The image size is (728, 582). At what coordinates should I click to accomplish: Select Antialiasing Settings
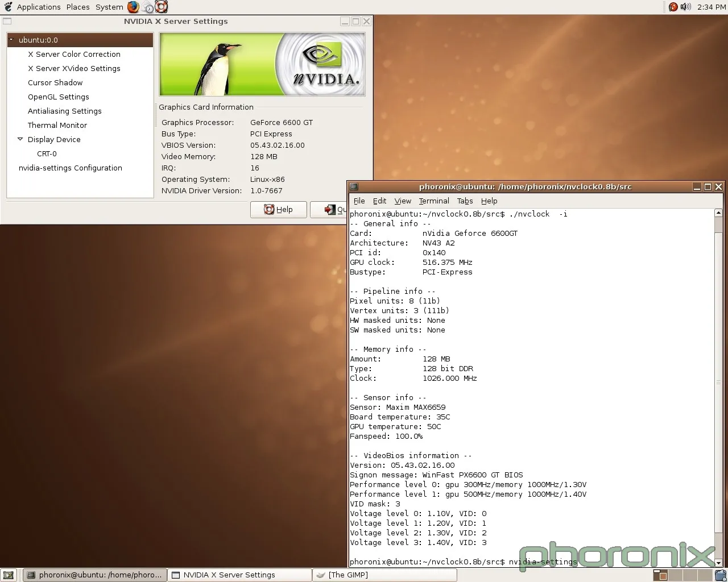click(65, 111)
